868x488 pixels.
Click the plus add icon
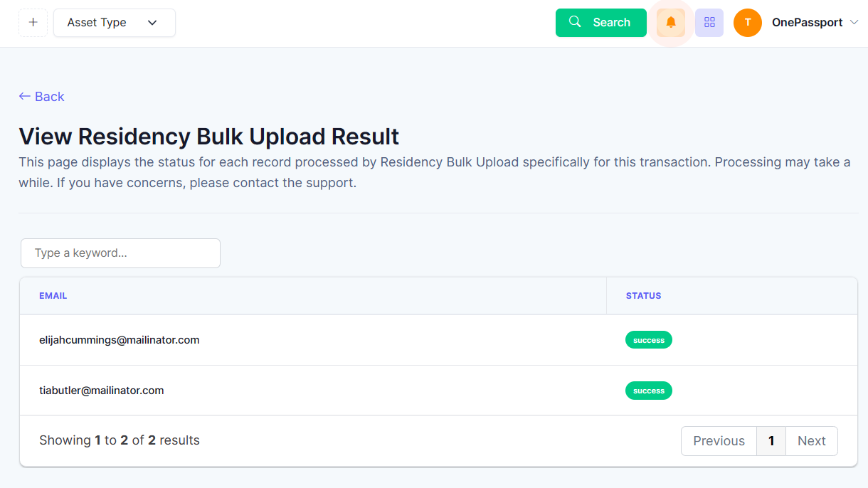pyautogui.click(x=33, y=23)
